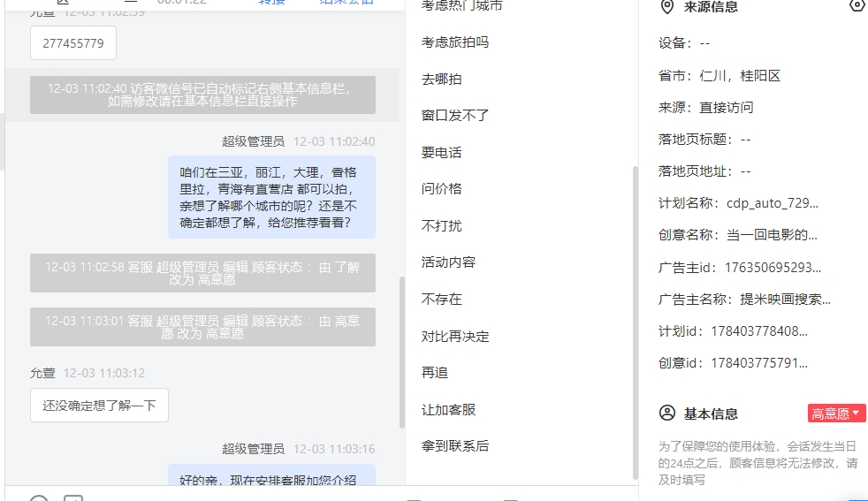The width and height of the screenshot is (868, 501).
Task: Click the 来源信息 section heading
Action: pos(711,7)
